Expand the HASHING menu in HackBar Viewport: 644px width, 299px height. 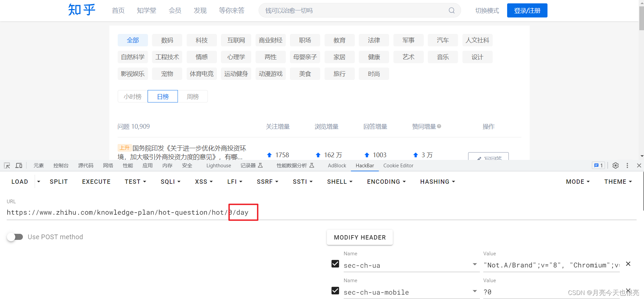438,182
